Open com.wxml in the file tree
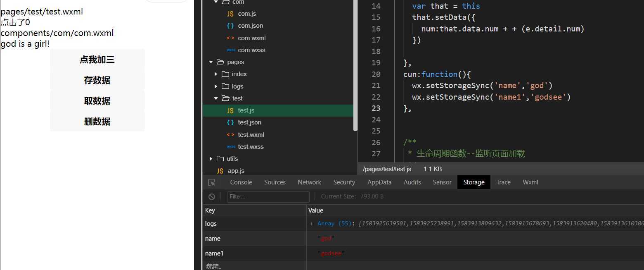The image size is (644, 270). [x=252, y=38]
